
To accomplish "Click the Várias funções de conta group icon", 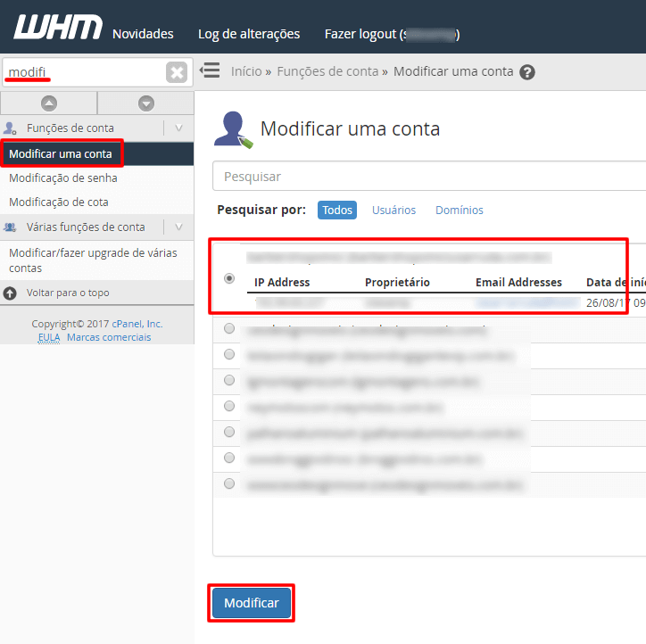I will [x=10, y=227].
